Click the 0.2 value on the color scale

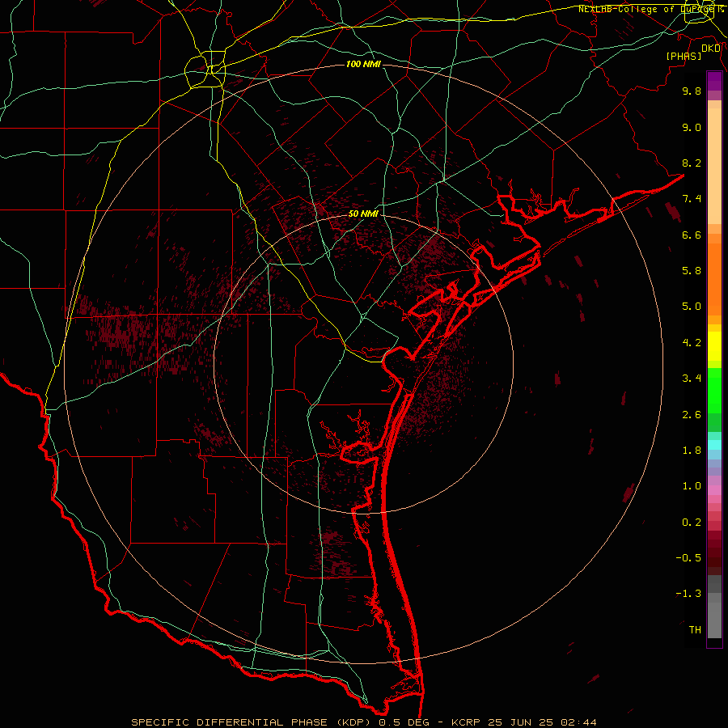pos(692,523)
